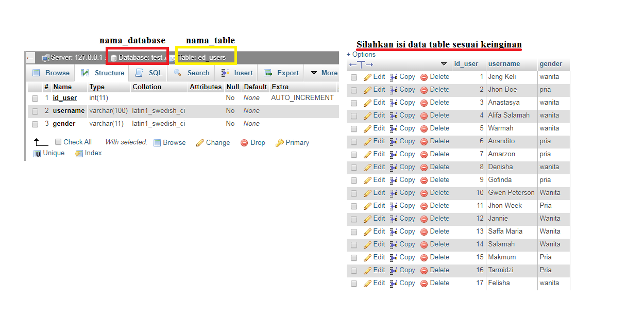The height and width of the screenshot is (330, 644).
Task: Select the checkbox for Felisha row
Action: coord(354,284)
